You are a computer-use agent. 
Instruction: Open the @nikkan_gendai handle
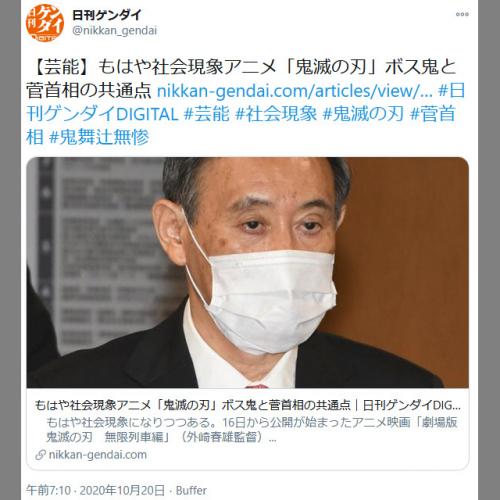click(x=115, y=31)
